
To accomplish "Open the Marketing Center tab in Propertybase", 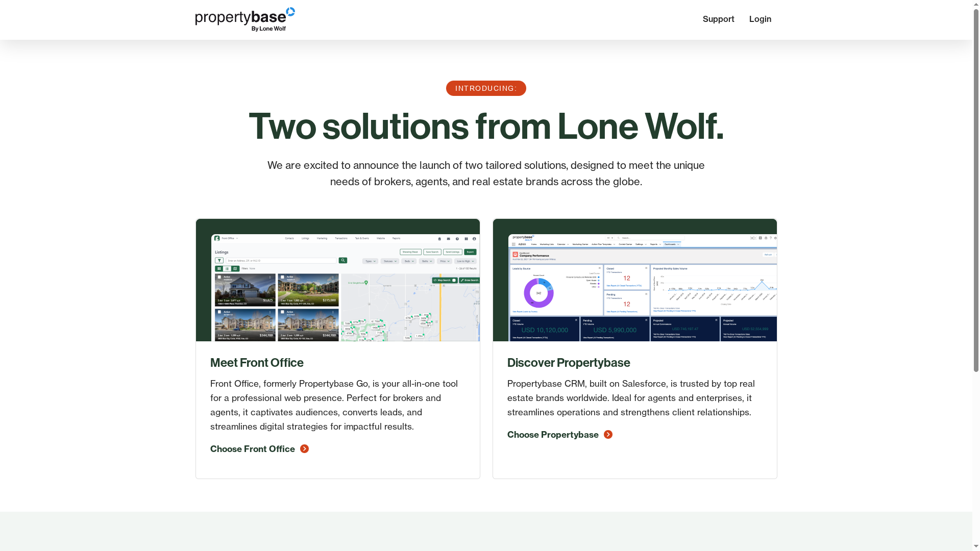I will 580,244.
